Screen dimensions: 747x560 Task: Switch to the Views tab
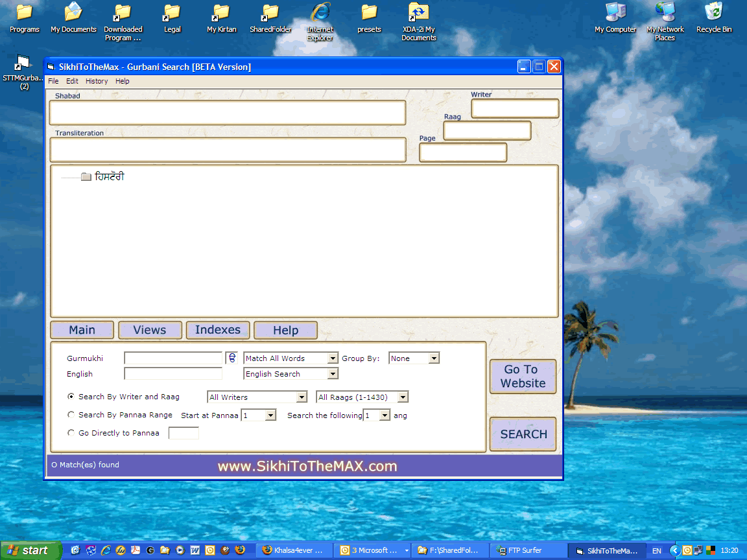click(x=150, y=330)
